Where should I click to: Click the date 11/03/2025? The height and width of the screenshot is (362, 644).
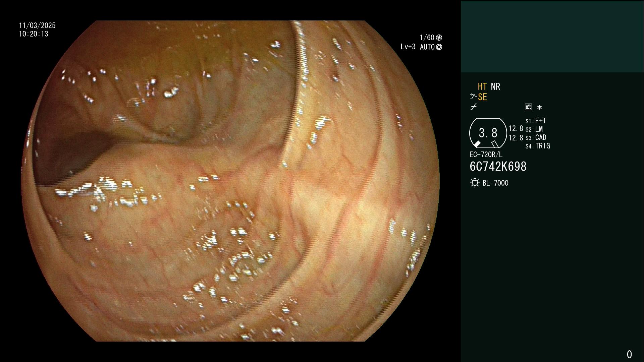[x=37, y=25]
